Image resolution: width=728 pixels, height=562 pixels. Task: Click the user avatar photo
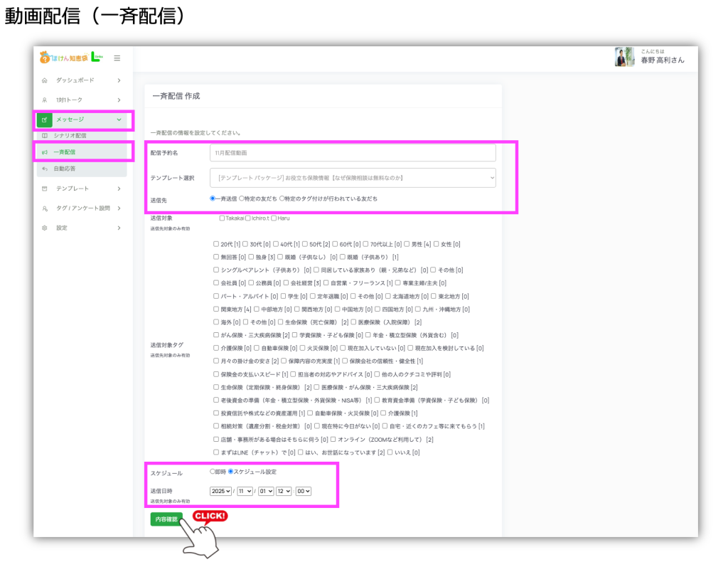624,57
